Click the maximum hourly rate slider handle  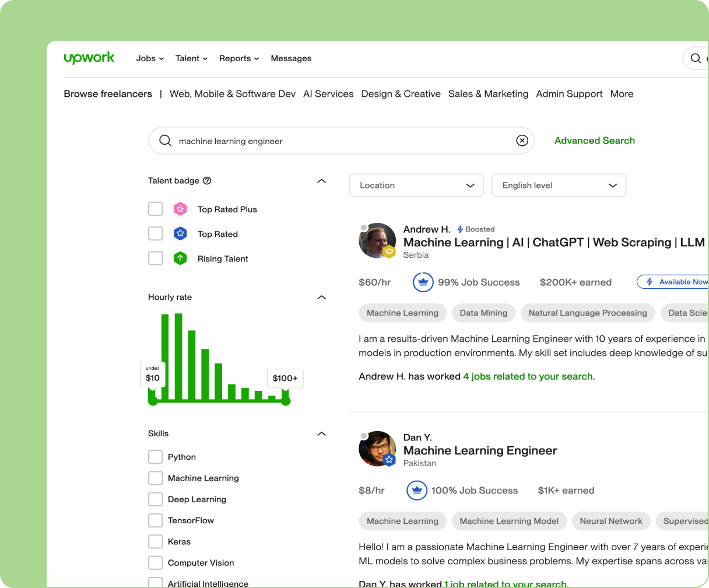(x=286, y=401)
